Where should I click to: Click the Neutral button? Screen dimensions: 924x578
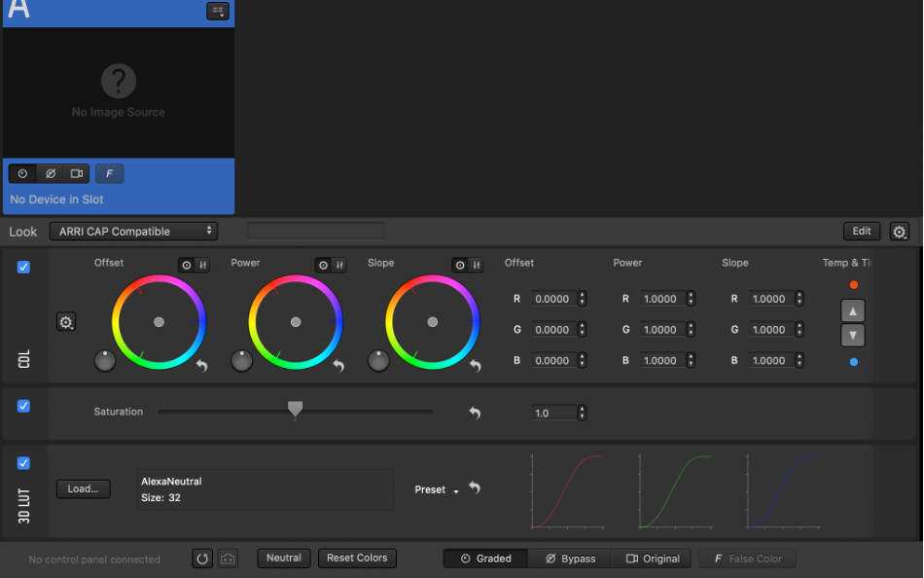pyautogui.click(x=283, y=558)
